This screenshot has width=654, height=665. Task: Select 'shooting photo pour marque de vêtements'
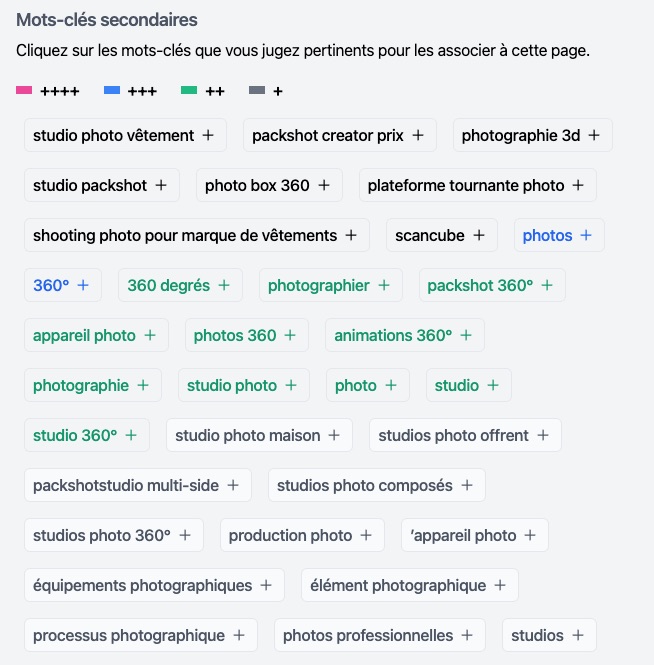196,235
